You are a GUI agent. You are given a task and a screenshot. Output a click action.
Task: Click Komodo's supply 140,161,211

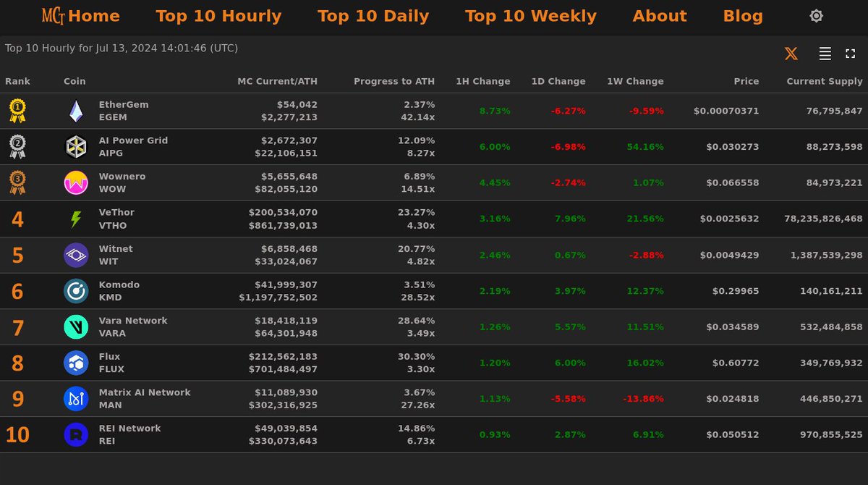click(x=831, y=291)
